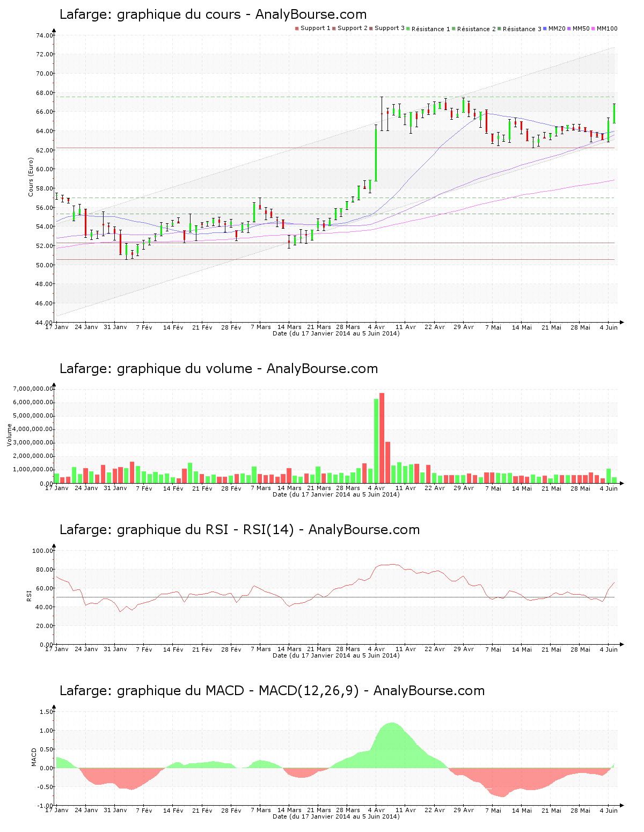Click the date range caption below volume chart
The width and height of the screenshot is (644, 832).
pyautogui.click(x=336, y=494)
